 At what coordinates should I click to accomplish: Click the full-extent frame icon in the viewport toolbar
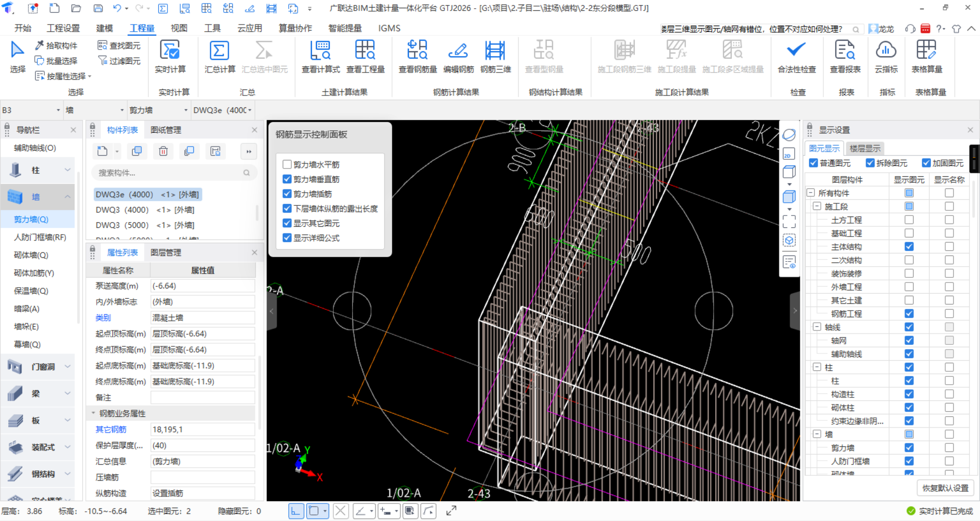tap(789, 221)
